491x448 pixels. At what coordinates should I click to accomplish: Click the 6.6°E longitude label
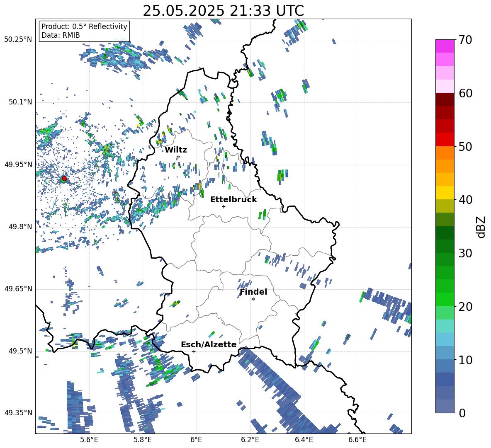357,440
